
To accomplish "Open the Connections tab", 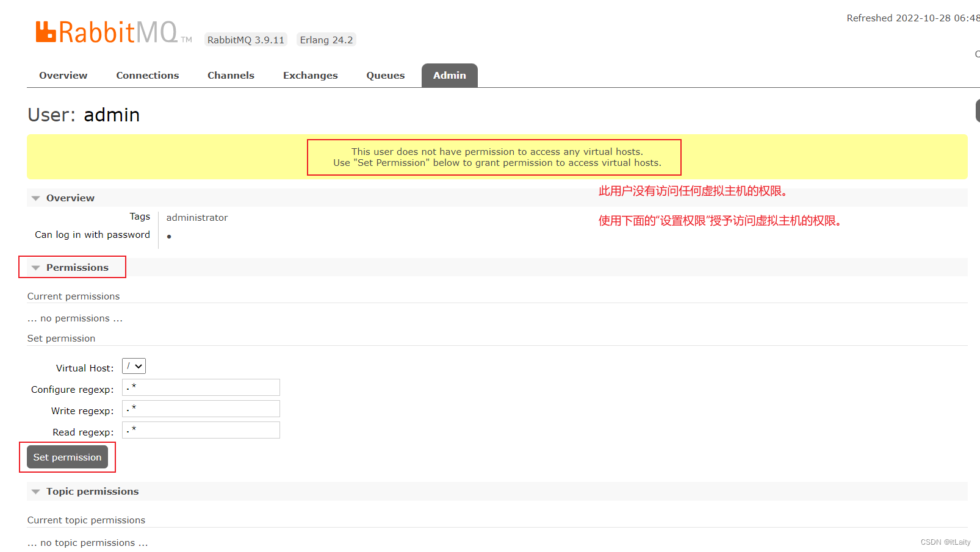I will click(148, 76).
